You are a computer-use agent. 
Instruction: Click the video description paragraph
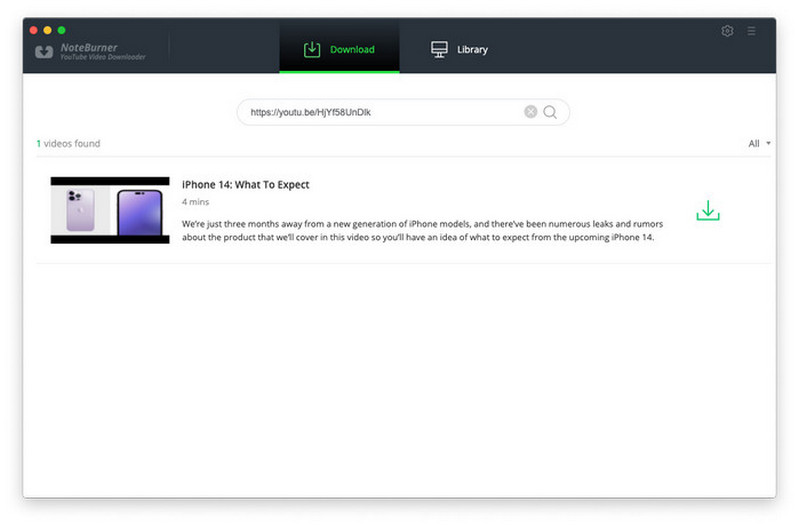point(422,230)
